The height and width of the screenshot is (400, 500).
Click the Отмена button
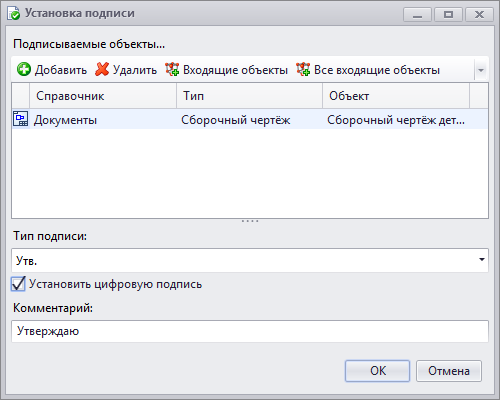point(449,371)
